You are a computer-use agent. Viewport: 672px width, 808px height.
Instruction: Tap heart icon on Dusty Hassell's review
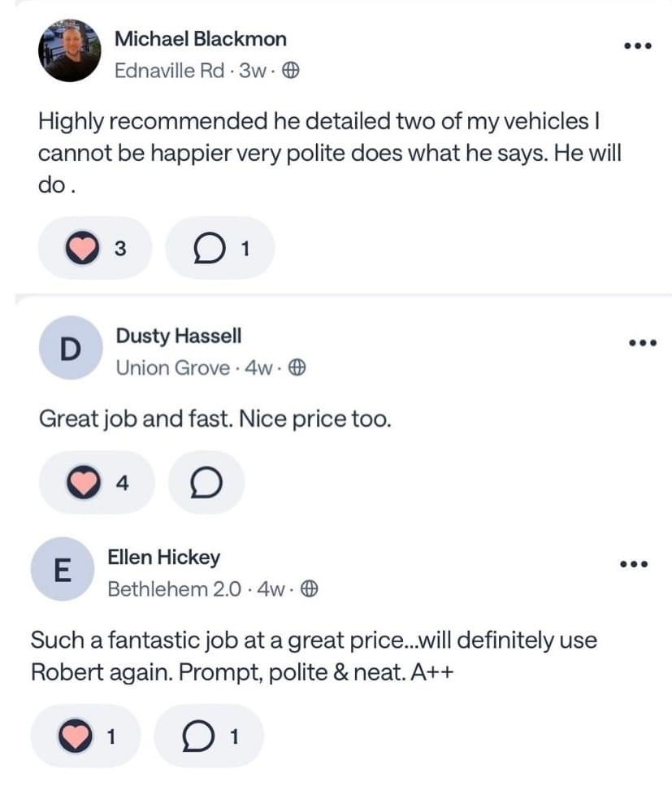pos(81,483)
